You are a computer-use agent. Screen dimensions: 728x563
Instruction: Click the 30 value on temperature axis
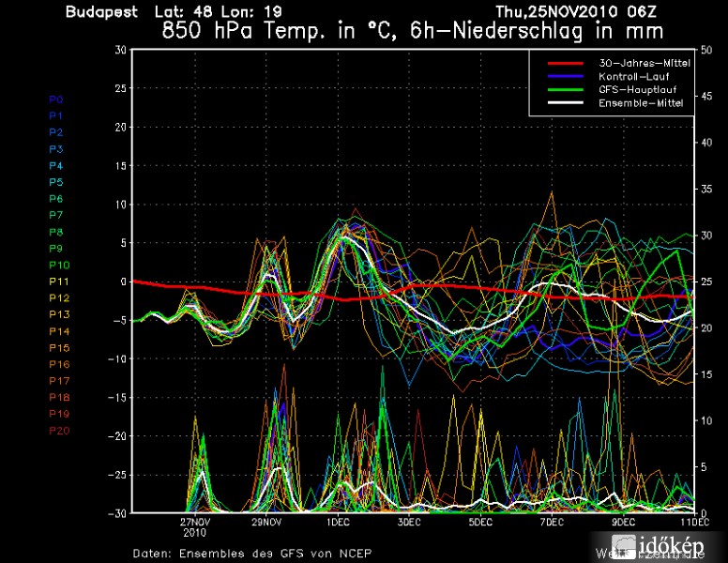121,50
